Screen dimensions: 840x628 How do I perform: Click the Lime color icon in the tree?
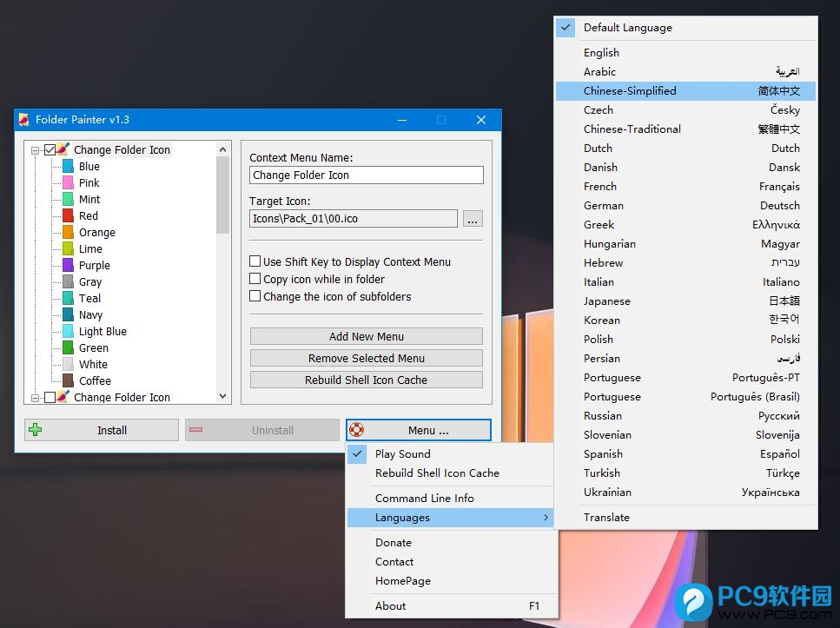pos(68,248)
